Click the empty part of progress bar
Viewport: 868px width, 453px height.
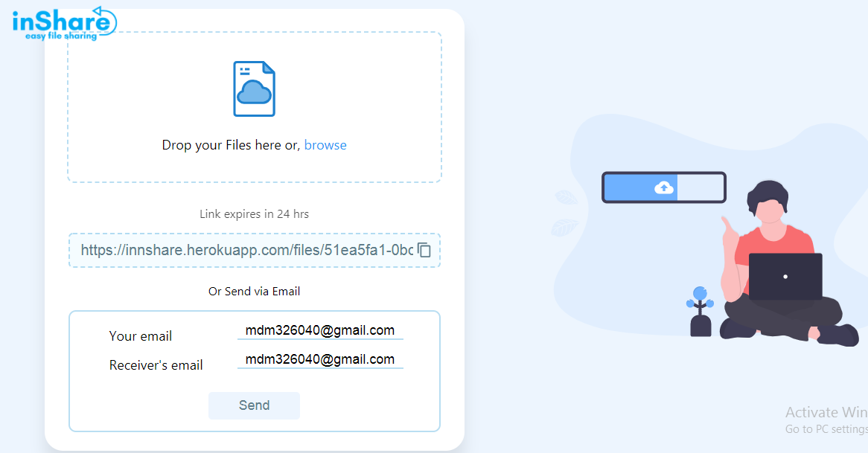pyautogui.click(x=701, y=187)
